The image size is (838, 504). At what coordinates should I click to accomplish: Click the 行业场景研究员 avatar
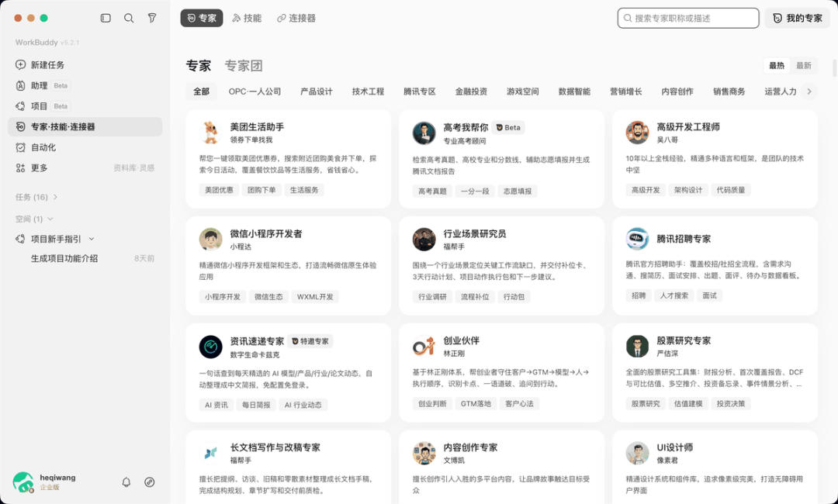(424, 239)
